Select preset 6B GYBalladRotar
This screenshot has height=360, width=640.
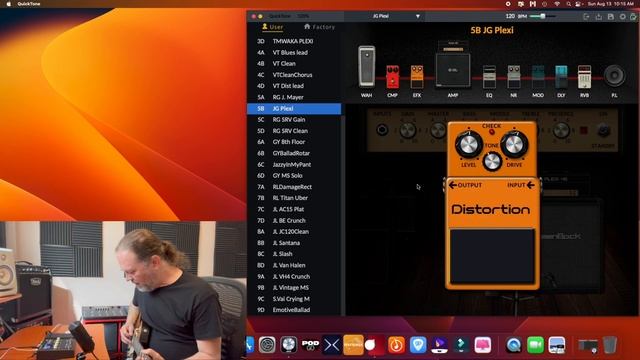(294, 153)
